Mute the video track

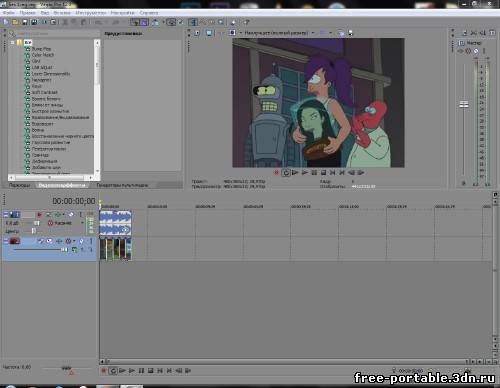[x=49, y=241]
